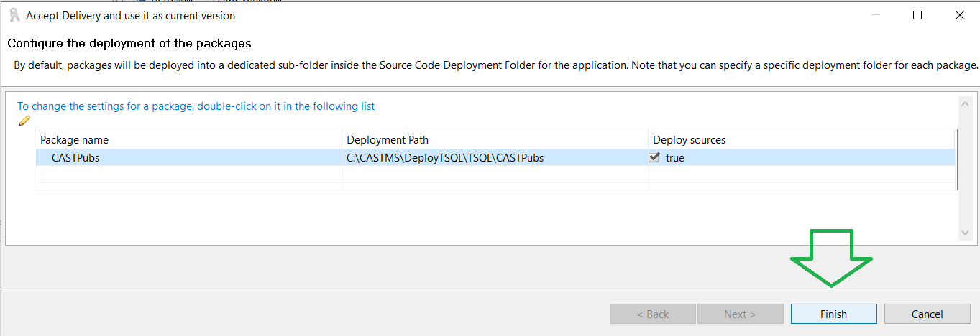
Task: Click the ribbon application icon in title bar
Action: pos(14,15)
